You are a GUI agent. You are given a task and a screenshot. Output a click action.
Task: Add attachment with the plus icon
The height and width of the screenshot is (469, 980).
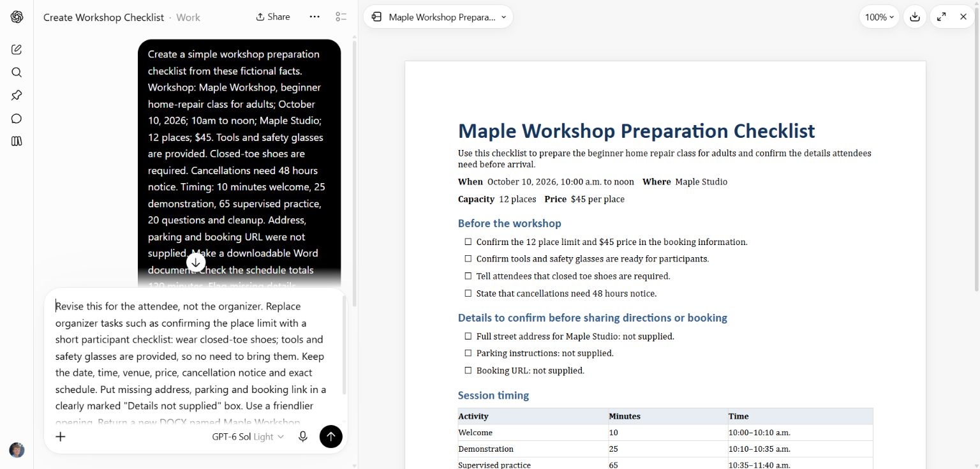61,436
